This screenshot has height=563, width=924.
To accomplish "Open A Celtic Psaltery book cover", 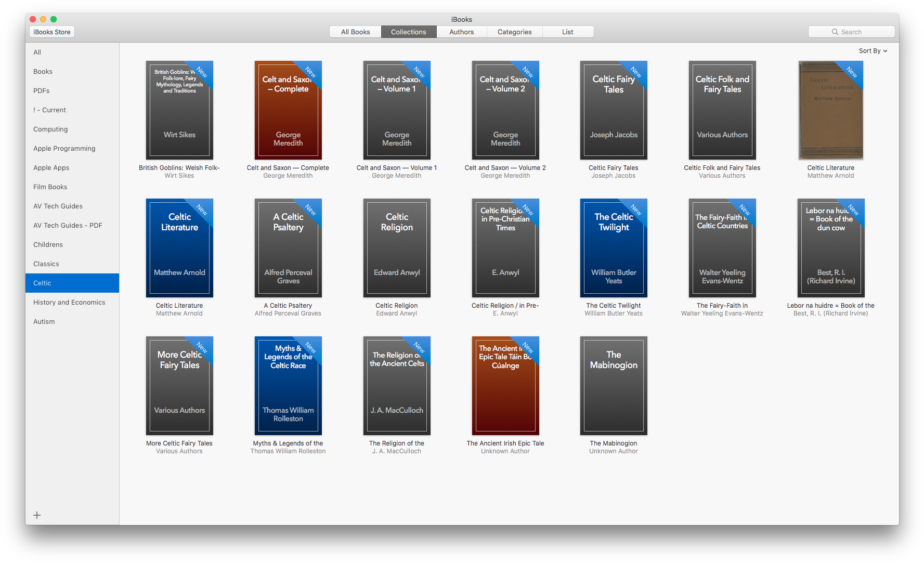I will click(x=288, y=248).
